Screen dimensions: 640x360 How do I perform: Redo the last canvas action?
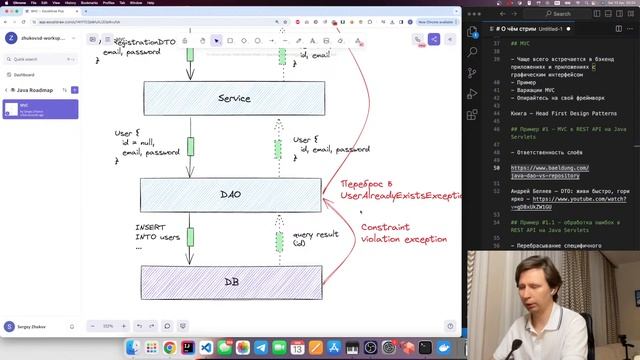click(x=152, y=326)
